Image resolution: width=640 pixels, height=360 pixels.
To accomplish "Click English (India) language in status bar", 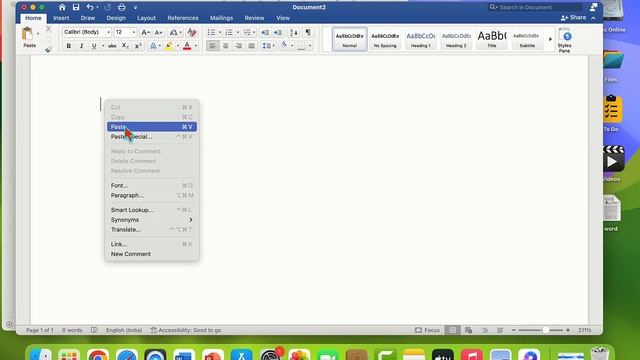I will click(x=124, y=330).
